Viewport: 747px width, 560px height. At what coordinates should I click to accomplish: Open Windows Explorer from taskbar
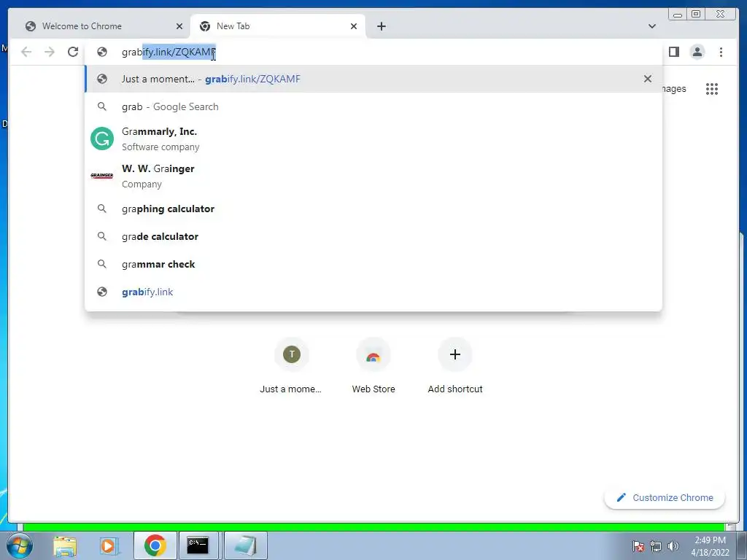point(65,545)
